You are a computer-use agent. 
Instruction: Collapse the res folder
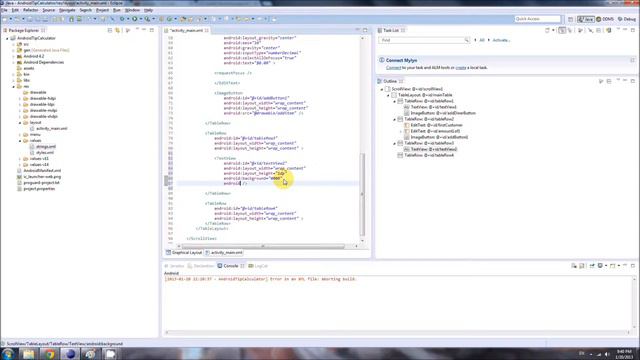click(x=13, y=87)
